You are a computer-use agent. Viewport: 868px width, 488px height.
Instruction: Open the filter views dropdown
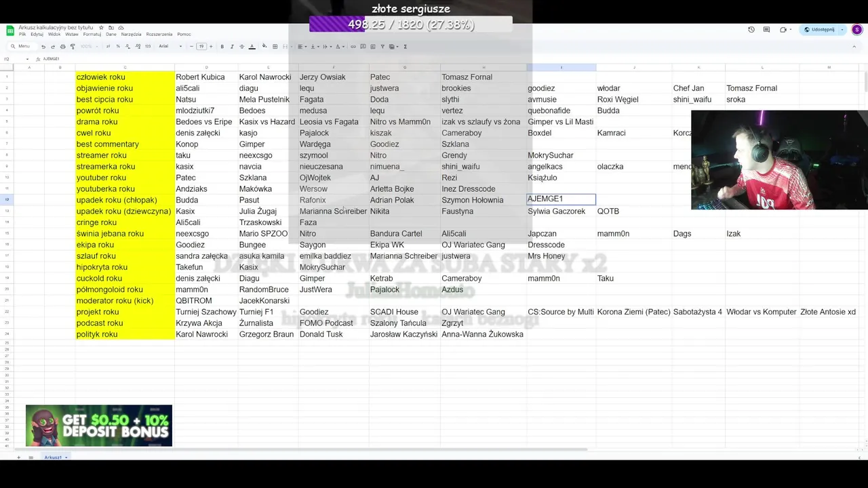coord(393,47)
